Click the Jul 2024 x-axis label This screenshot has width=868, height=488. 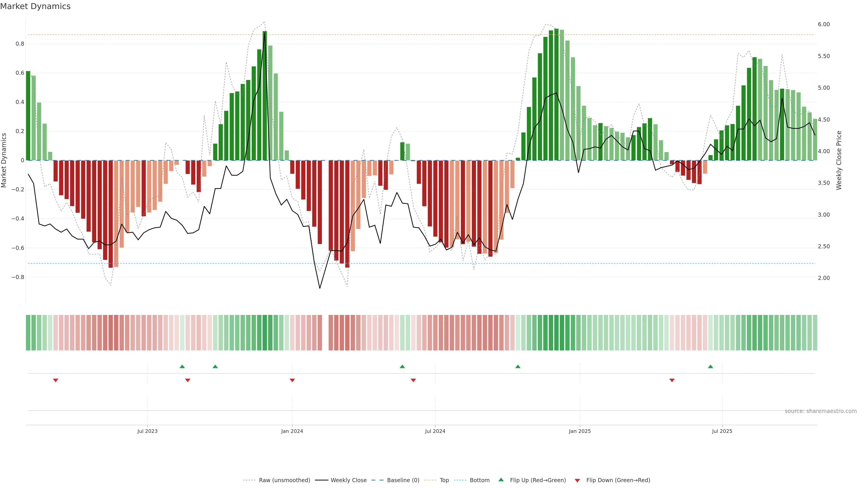tap(435, 431)
